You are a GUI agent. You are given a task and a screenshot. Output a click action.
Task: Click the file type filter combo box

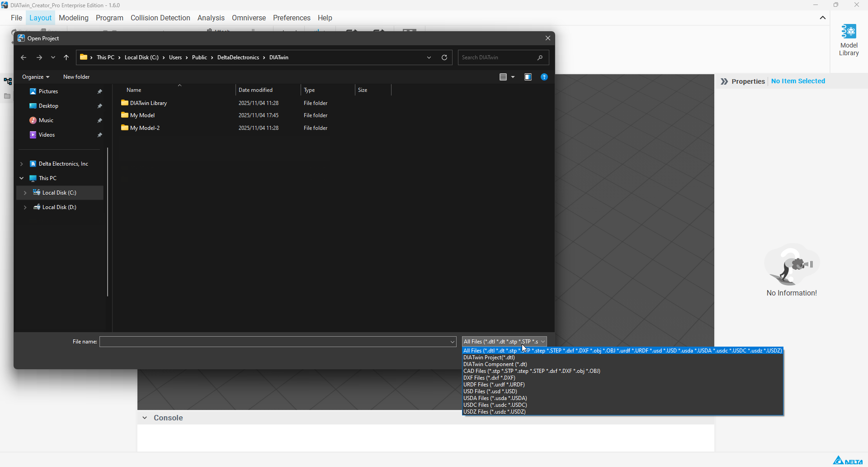pyautogui.click(x=505, y=342)
